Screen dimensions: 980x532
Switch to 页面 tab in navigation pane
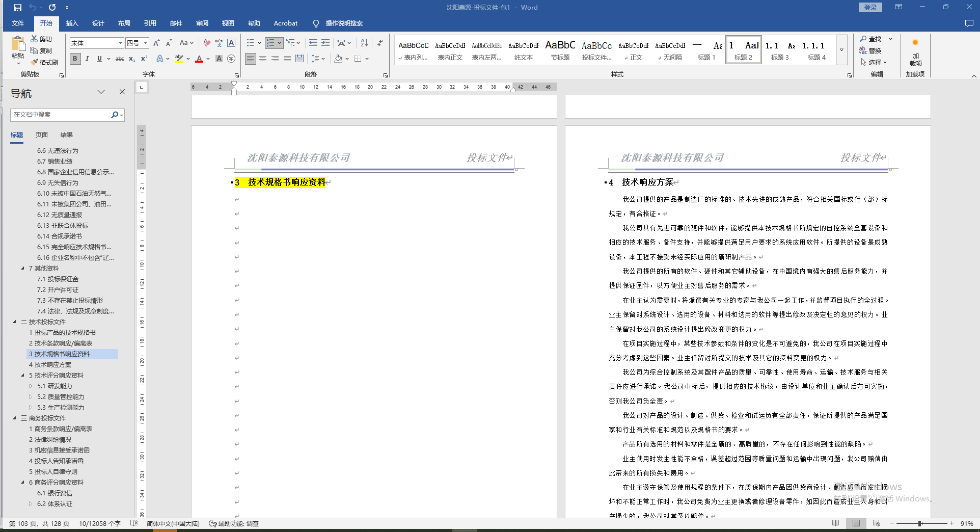pyautogui.click(x=42, y=135)
